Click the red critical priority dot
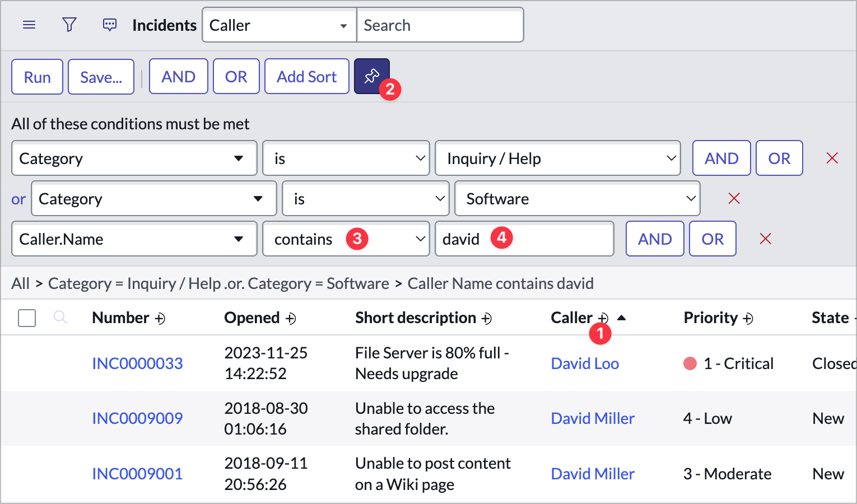 [x=690, y=363]
